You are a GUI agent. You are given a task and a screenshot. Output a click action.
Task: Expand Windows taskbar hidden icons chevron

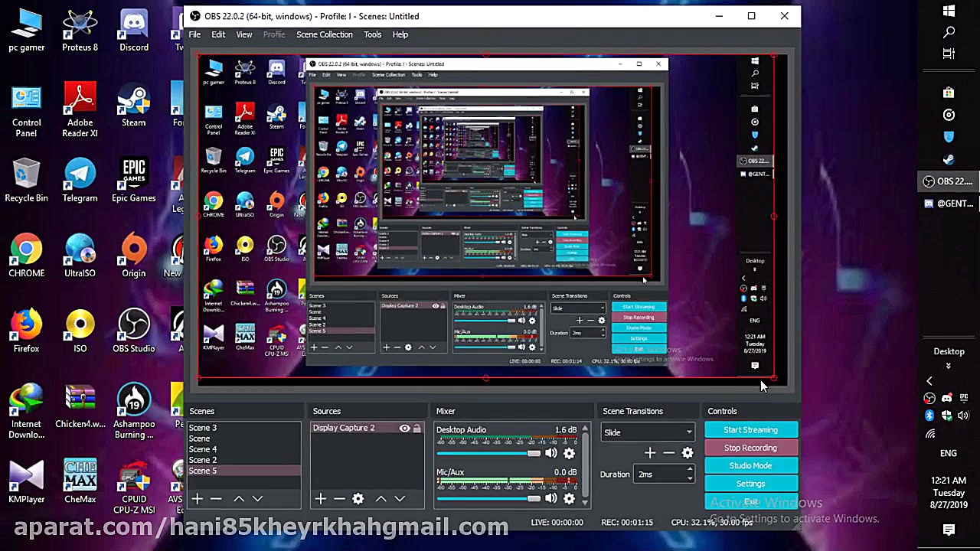929,381
